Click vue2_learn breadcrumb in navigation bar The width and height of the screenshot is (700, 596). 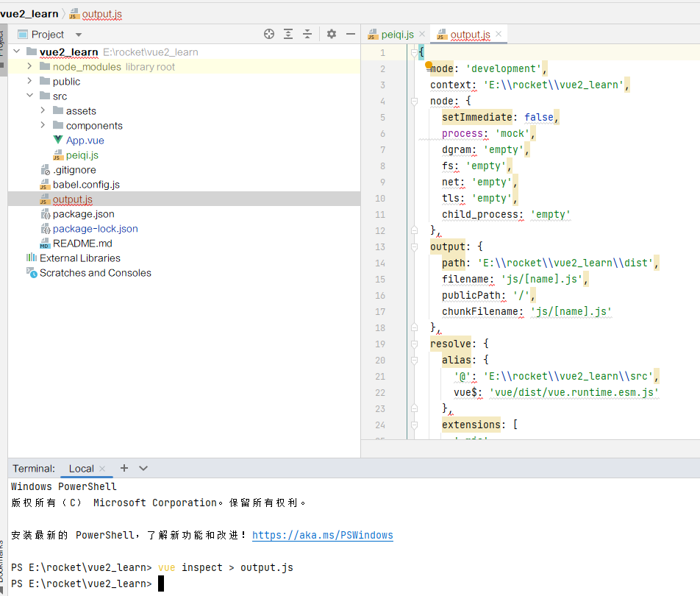point(29,14)
